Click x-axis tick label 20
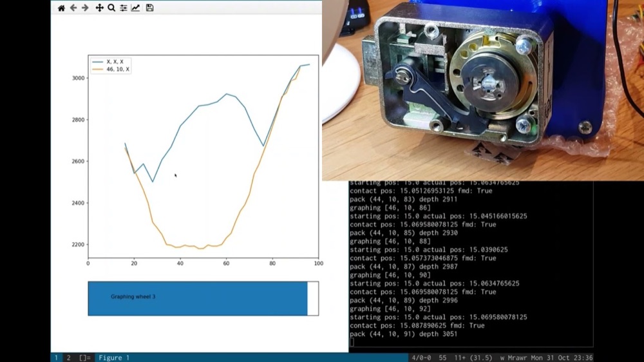 tap(134, 263)
